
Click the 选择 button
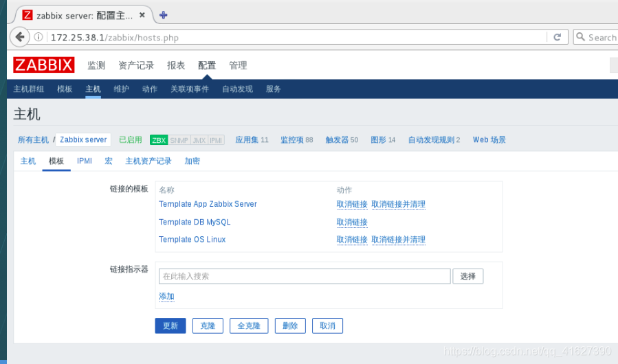point(468,276)
